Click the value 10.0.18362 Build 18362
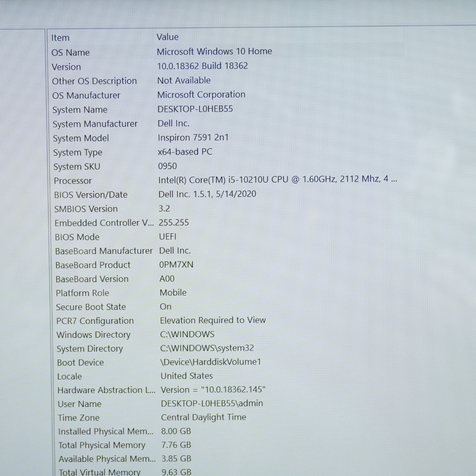 point(202,66)
